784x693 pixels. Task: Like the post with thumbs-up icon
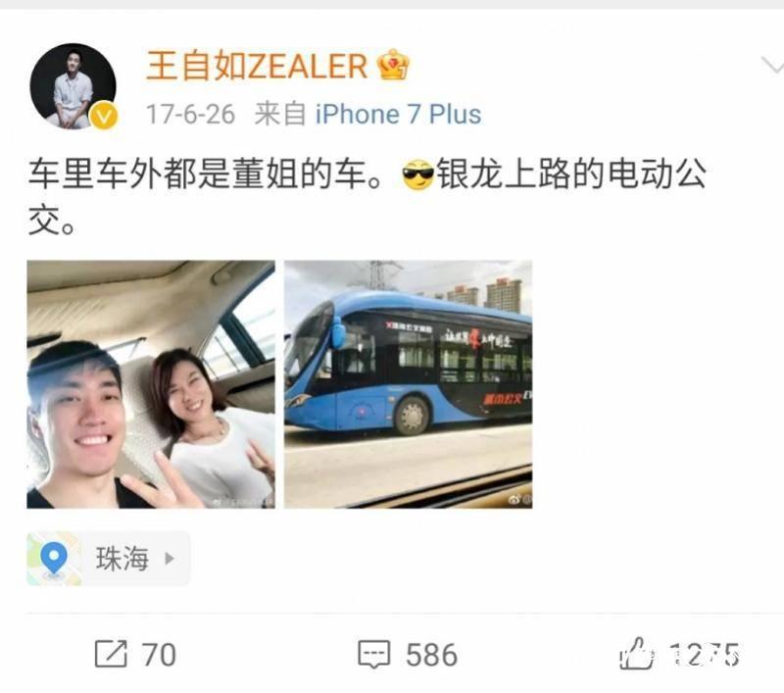pyautogui.click(x=636, y=653)
